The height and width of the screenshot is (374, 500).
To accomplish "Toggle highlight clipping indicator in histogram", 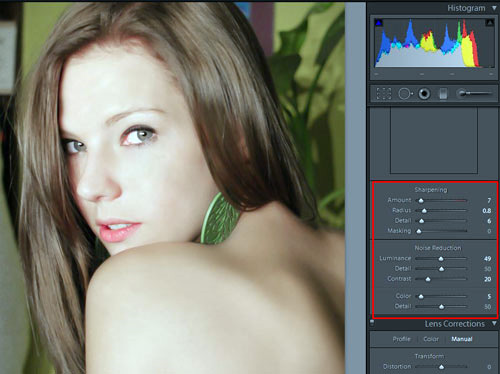I will 489,23.
